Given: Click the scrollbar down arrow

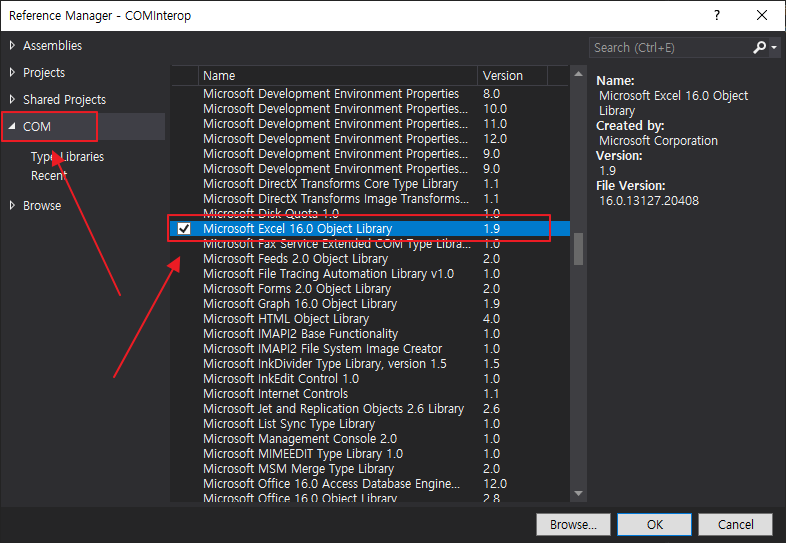Looking at the screenshot, I should pyautogui.click(x=578, y=493).
